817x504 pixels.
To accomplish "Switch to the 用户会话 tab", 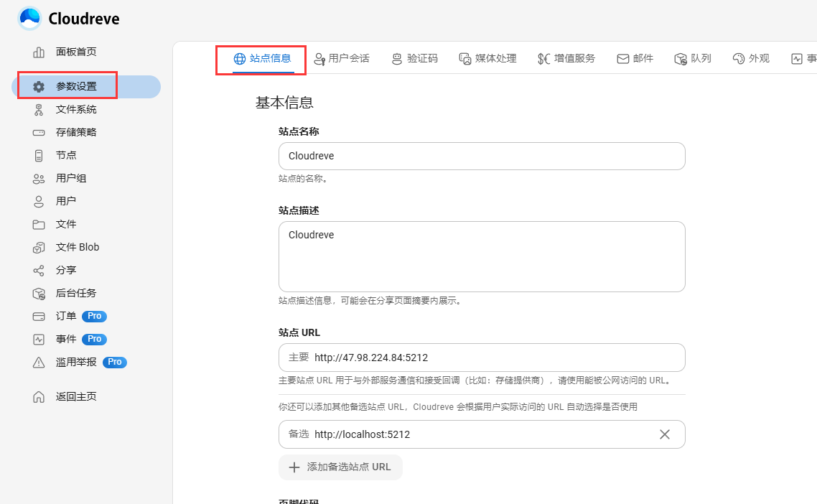I will point(342,58).
